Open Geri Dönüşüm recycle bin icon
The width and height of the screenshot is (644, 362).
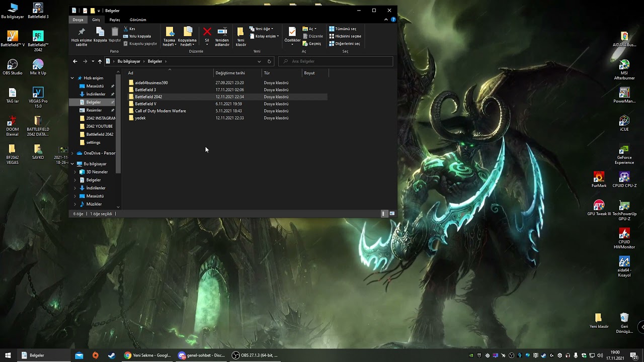click(624, 323)
